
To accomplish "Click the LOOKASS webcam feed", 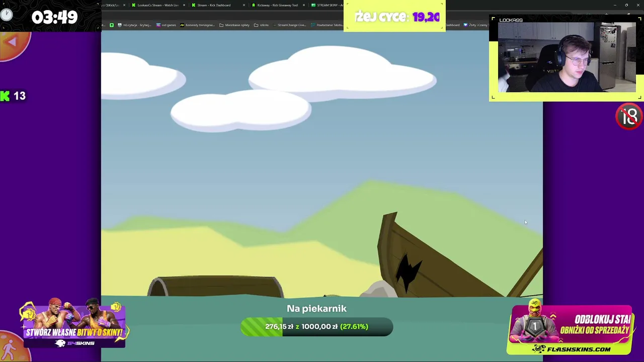I will coord(567,57).
